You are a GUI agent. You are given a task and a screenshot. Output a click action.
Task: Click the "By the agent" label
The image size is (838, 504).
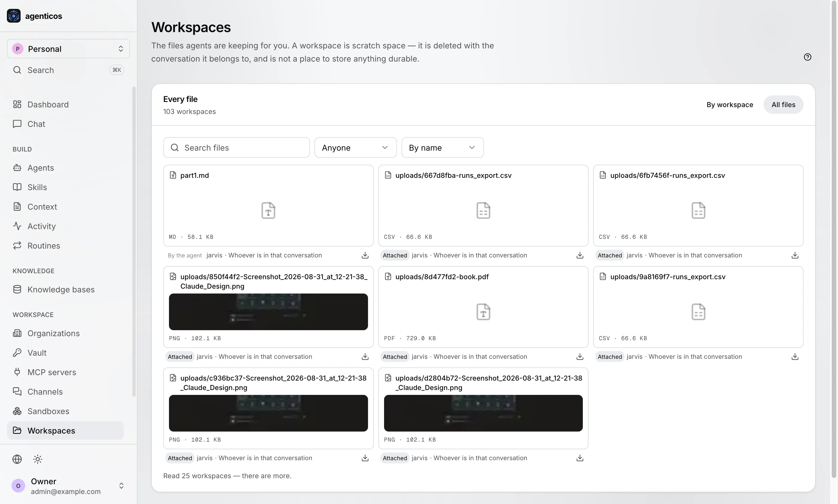184,255
